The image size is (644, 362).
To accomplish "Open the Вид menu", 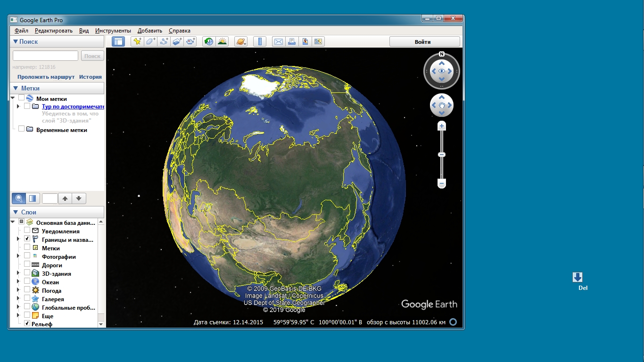I will [x=84, y=31].
